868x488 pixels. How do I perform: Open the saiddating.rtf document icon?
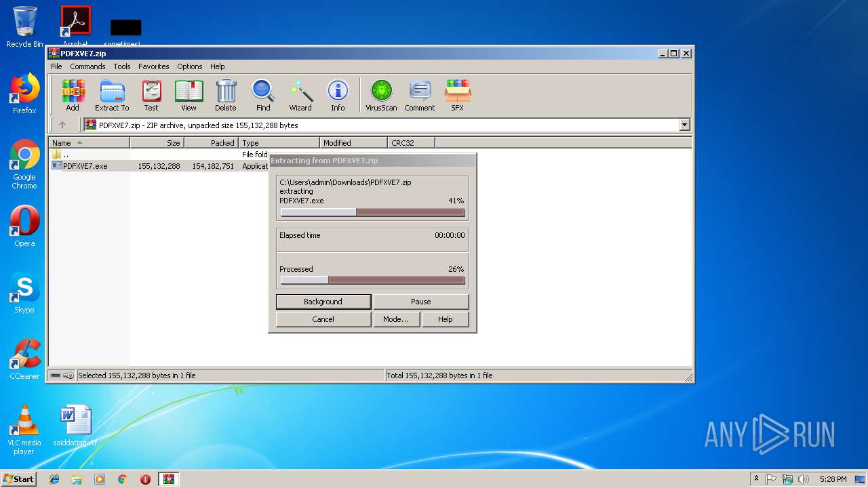[x=75, y=426]
